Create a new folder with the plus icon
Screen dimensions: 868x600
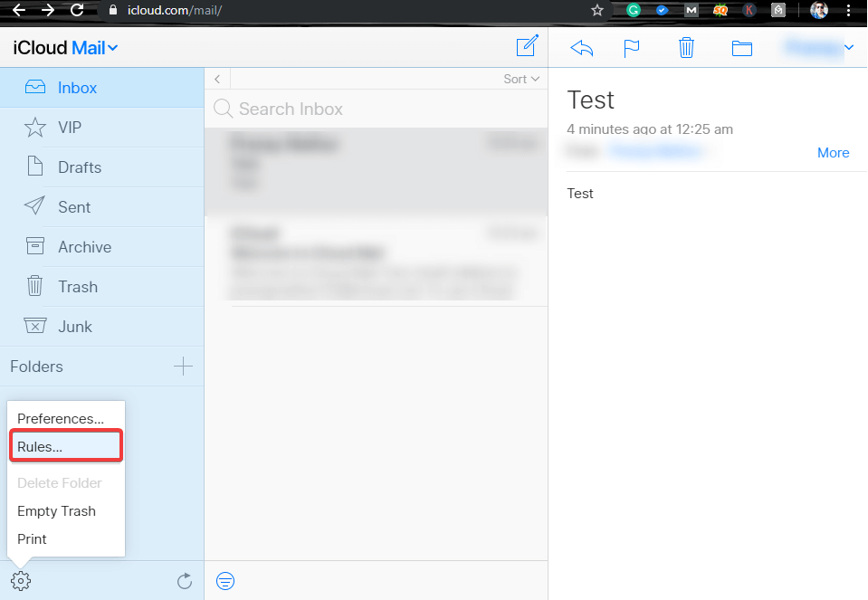point(182,367)
